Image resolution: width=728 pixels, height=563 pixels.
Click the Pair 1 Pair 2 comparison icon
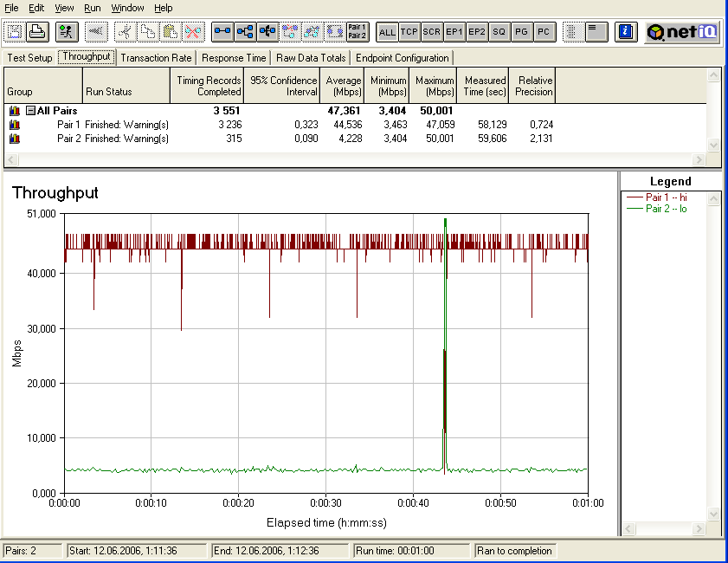pos(357,31)
